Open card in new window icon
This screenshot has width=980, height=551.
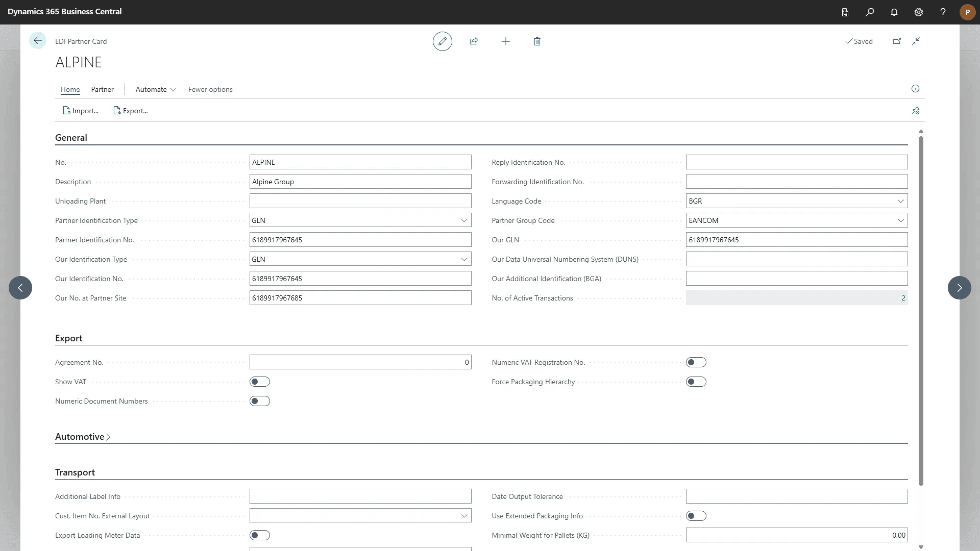[x=897, y=41]
